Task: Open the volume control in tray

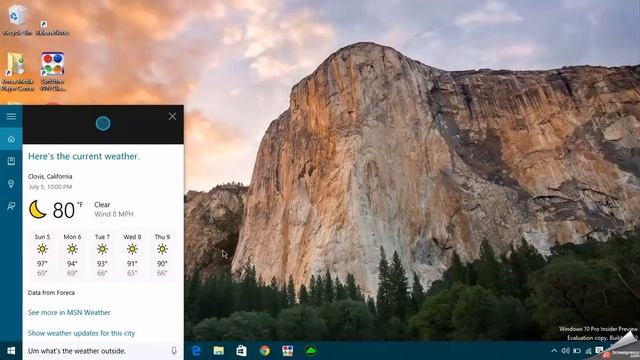Action: pos(565,351)
